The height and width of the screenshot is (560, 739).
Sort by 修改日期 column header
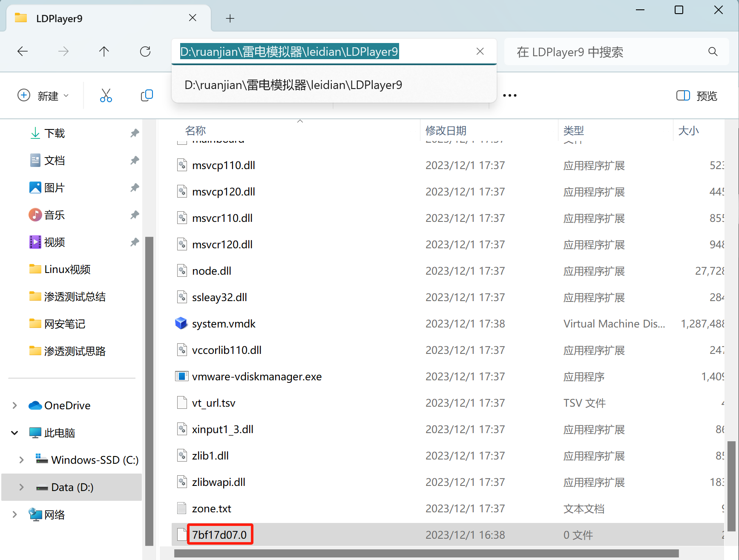pos(446,130)
